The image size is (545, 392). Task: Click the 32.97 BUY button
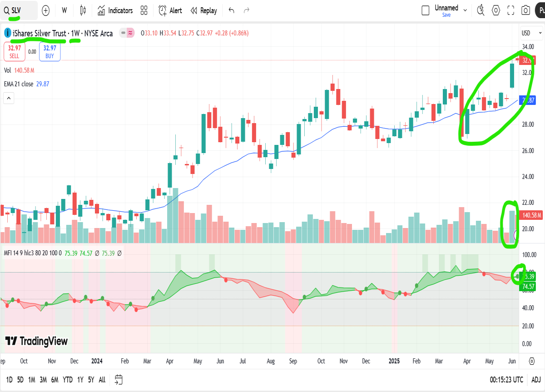click(50, 51)
